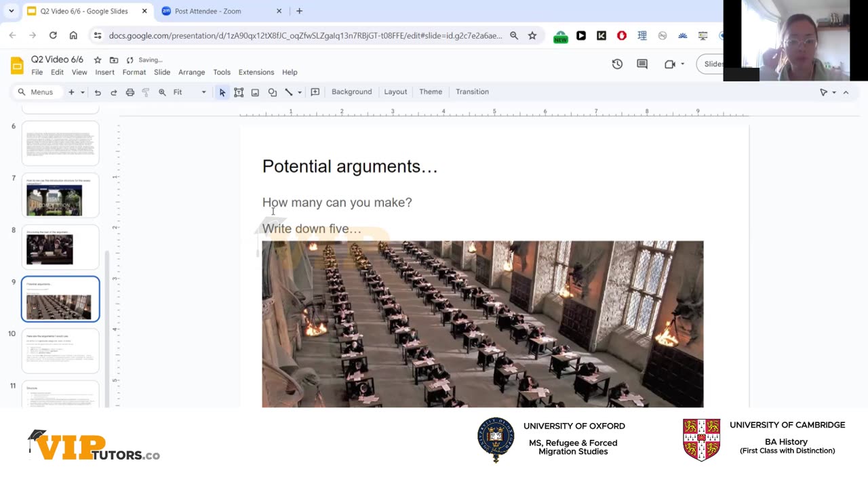Click the Layout button

tap(395, 92)
